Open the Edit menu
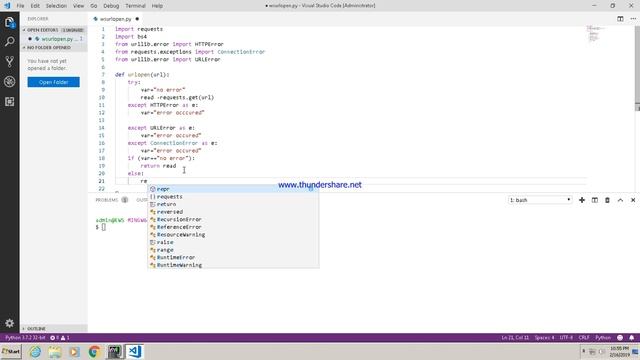 (x=35, y=6)
